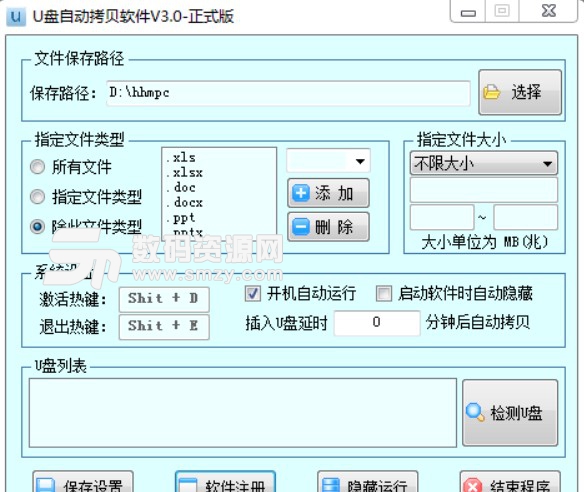Click the U盘 delay minutes field
Viewport: 584px width, 492px height.
coord(377,323)
